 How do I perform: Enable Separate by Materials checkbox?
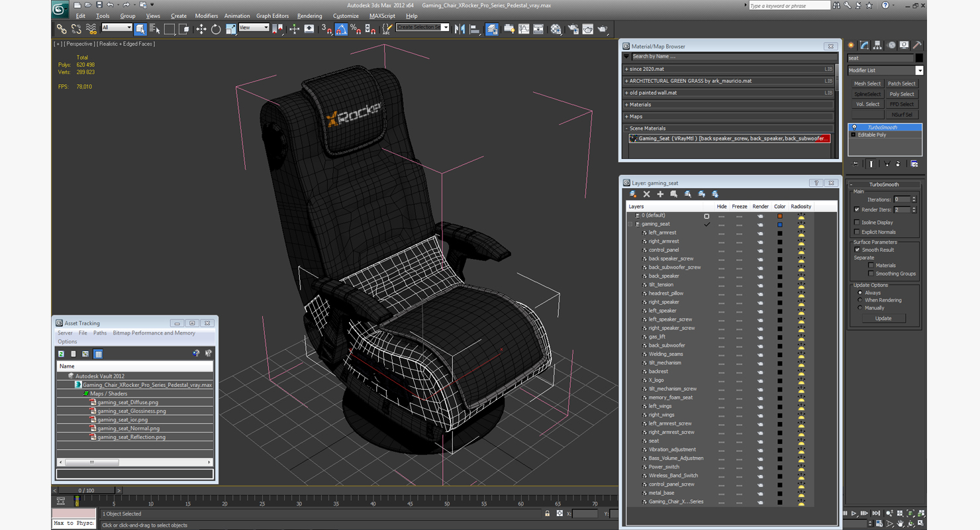click(x=871, y=265)
